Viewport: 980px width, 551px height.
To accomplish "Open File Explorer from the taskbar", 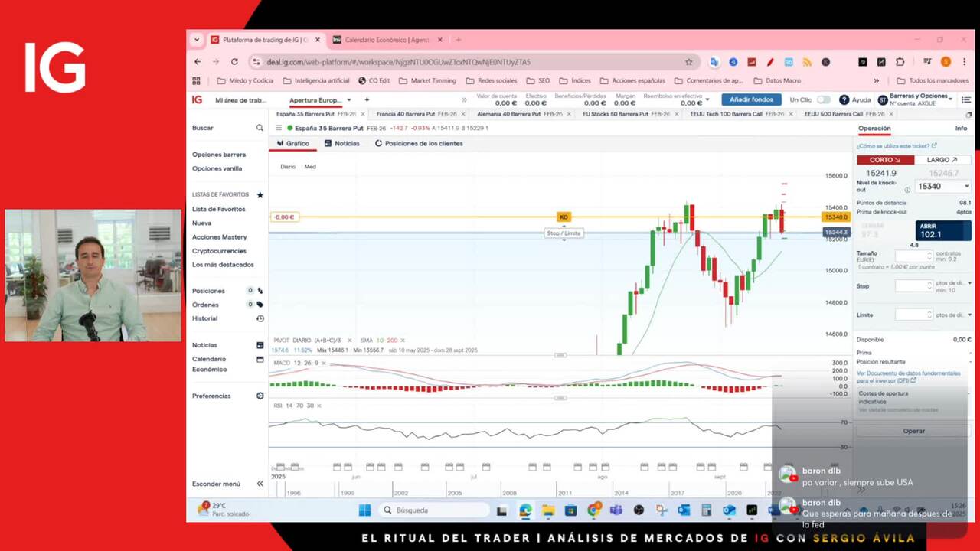I will tap(548, 510).
